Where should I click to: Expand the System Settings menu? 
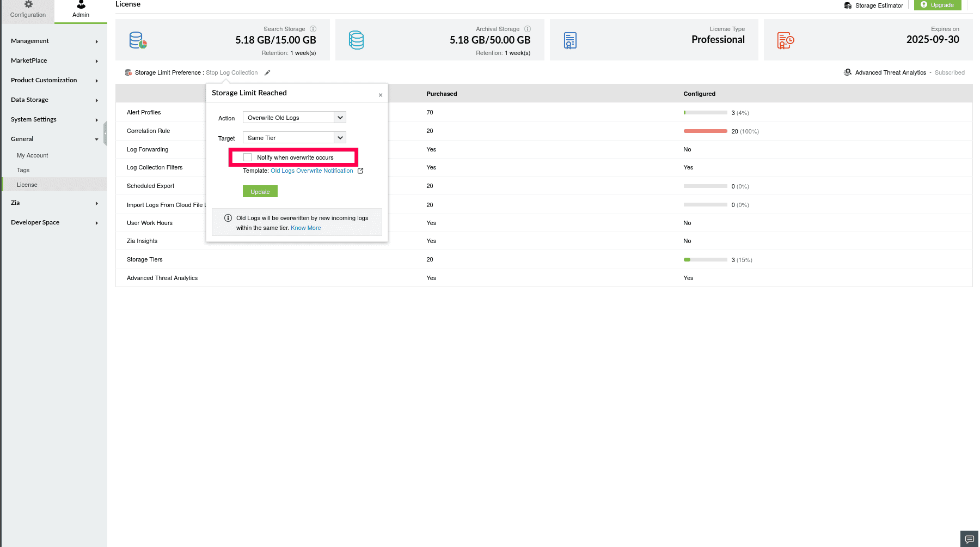pyautogui.click(x=54, y=119)
